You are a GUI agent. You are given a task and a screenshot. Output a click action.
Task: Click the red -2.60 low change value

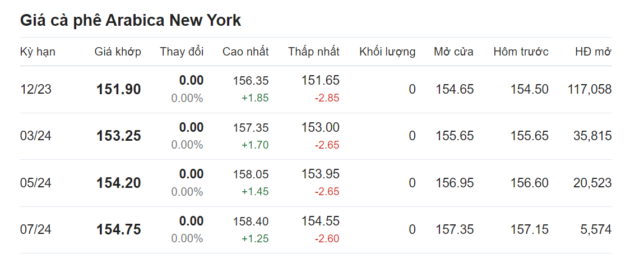tap(326, 239)
